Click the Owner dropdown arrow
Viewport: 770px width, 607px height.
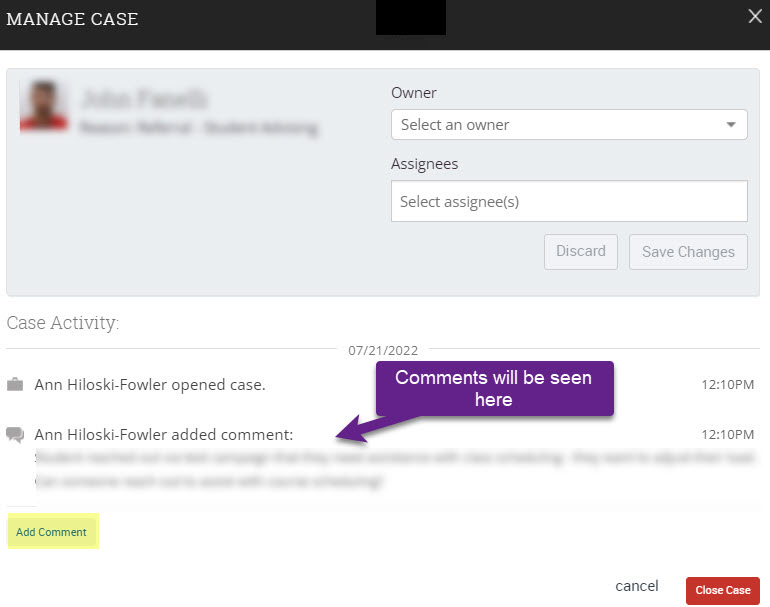[731, 125]
